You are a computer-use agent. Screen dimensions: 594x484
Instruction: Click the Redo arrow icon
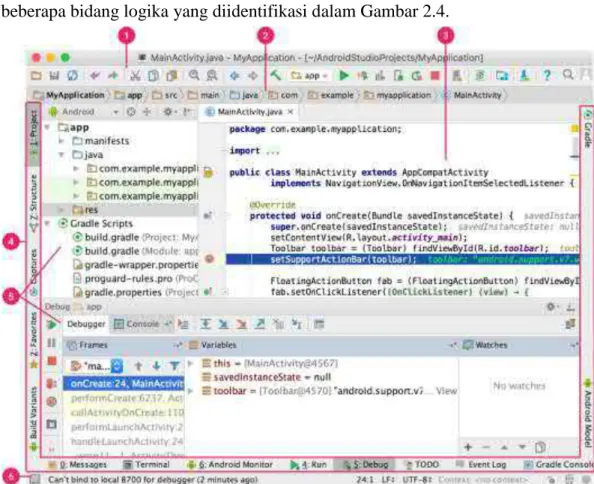[113, 76]
